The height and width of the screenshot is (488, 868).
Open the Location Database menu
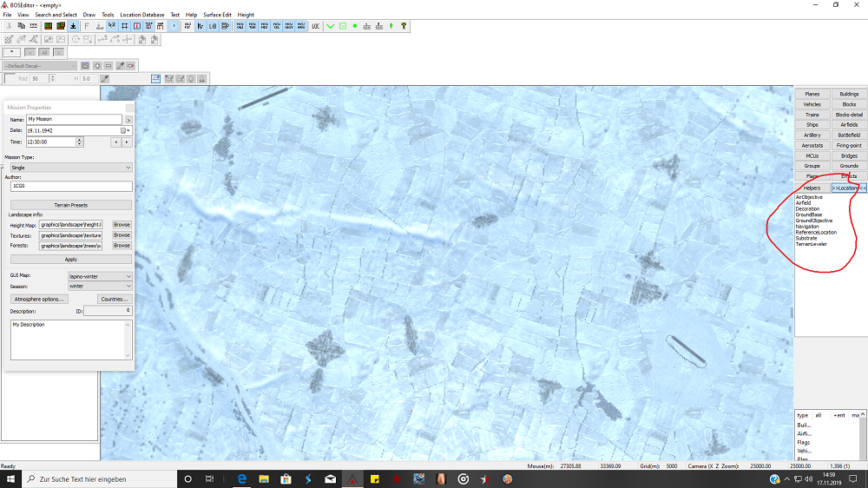coord(142,15)
